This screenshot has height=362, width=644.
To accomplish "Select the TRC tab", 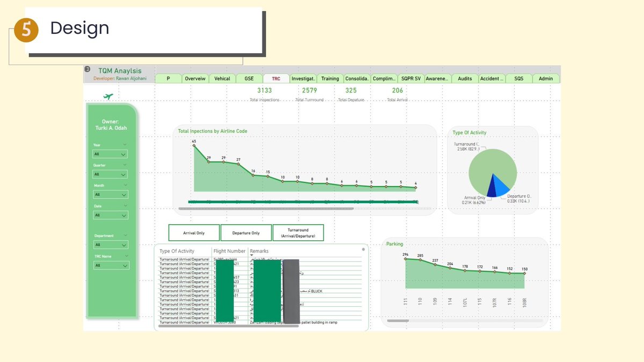I will [276, 78].
